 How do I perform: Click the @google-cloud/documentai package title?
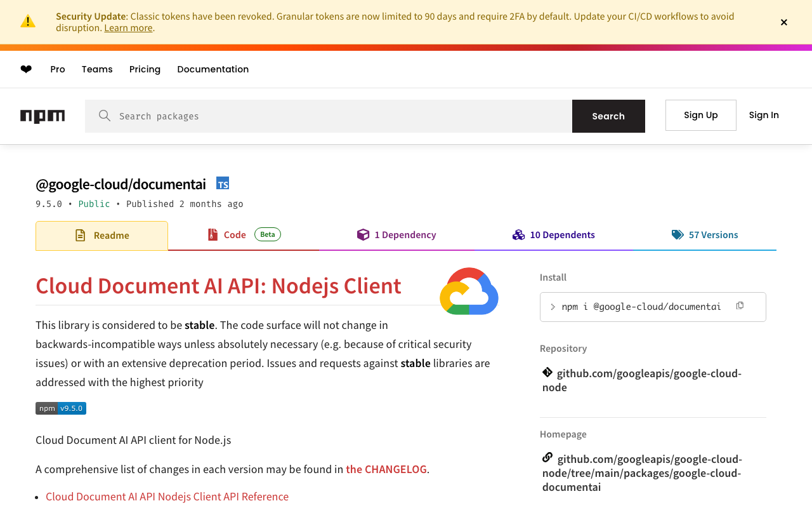click(x=121, y=184)
